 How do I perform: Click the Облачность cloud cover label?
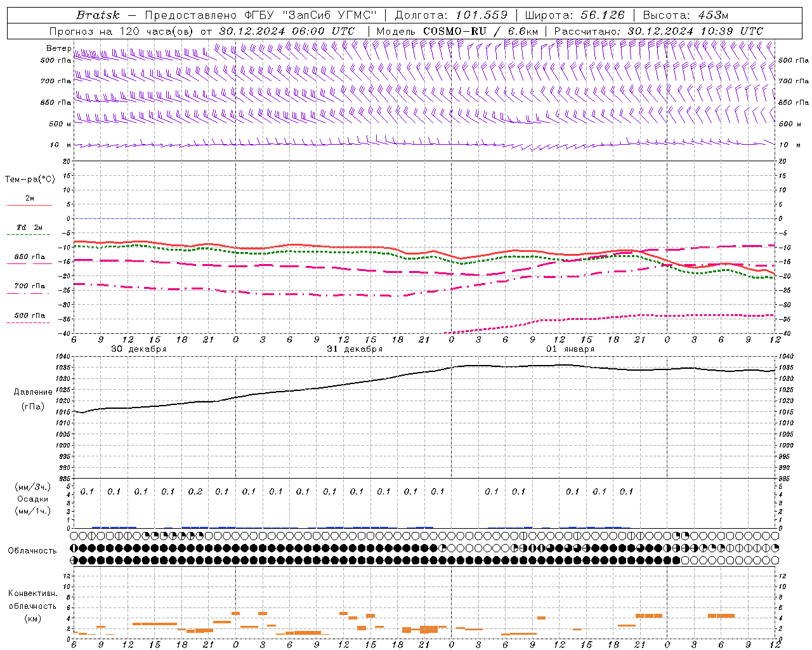(x=32, y=550)
